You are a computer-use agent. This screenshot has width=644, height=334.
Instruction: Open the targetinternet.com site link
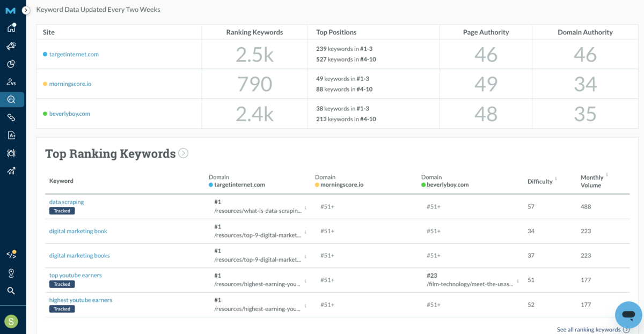point(74,54)
